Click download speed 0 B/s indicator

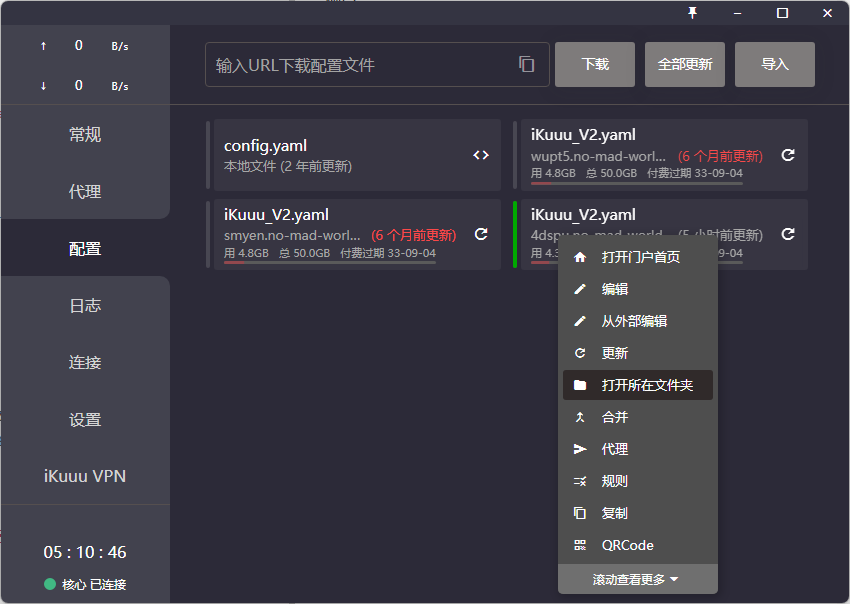(85, 86)
